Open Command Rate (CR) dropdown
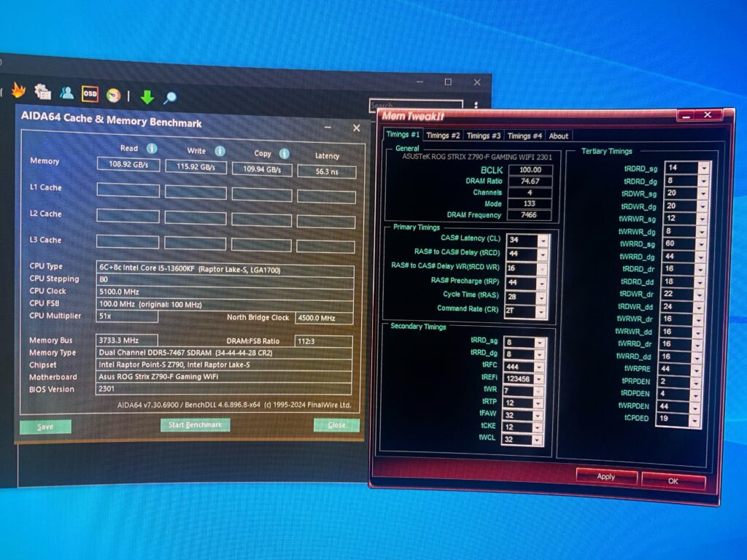The width and height of the screenshot is (747, 560). [541, 312]
